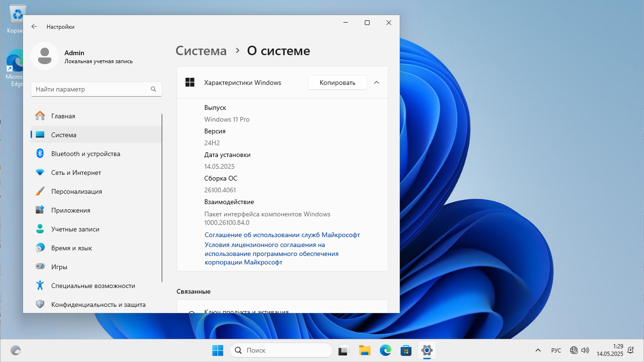
Task: Open Сеть и Интернет settings
Action: coord(76,173)
